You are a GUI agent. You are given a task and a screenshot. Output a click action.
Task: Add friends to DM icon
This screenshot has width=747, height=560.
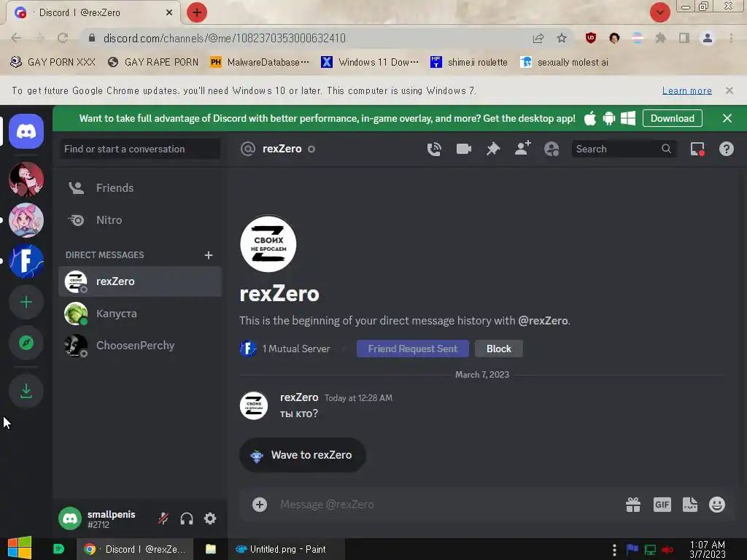click(522, 149)
